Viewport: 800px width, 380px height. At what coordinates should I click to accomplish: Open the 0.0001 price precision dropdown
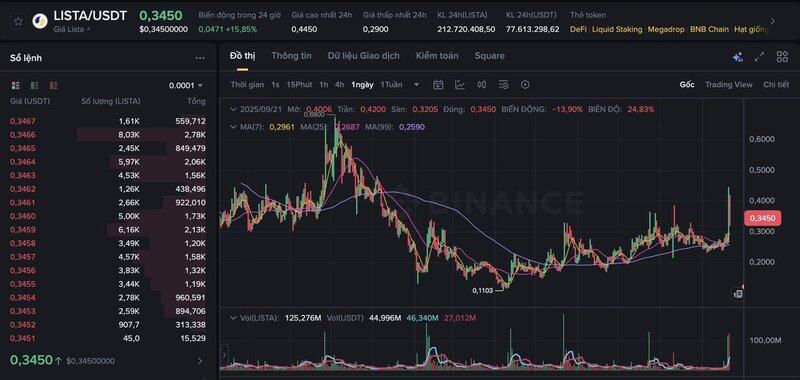point(186,86)
